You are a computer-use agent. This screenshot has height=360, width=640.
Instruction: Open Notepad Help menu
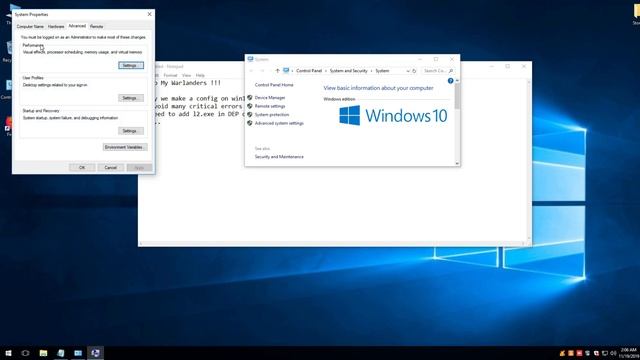pyautogui.click(x=200, y=75)
